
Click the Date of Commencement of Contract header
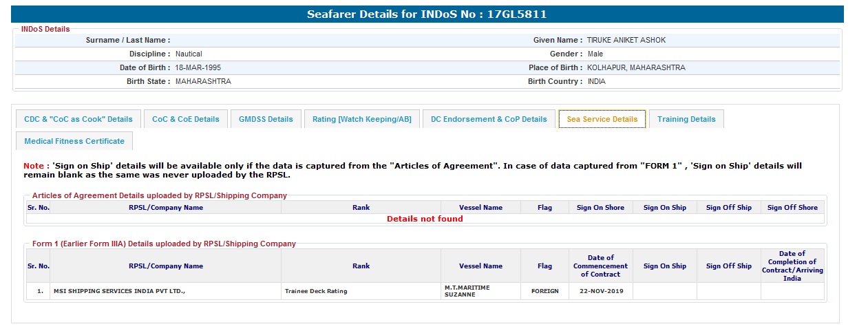click(600, 266)
